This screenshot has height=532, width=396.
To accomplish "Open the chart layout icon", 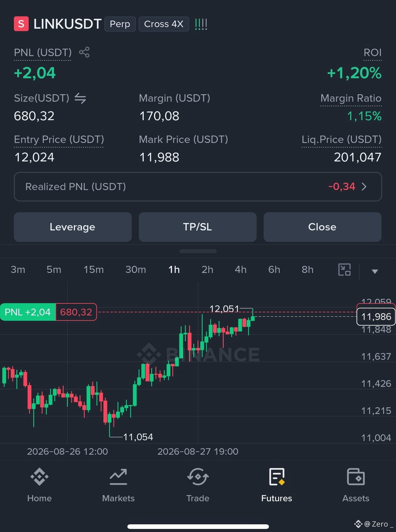I will coord(344,270).
